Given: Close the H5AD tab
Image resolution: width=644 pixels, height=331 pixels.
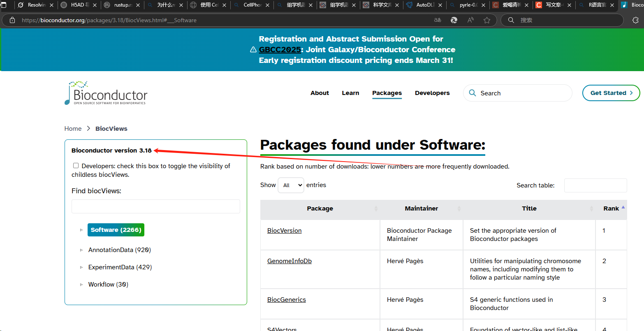Looking at the screenshot, I should (x=95, y=5).
